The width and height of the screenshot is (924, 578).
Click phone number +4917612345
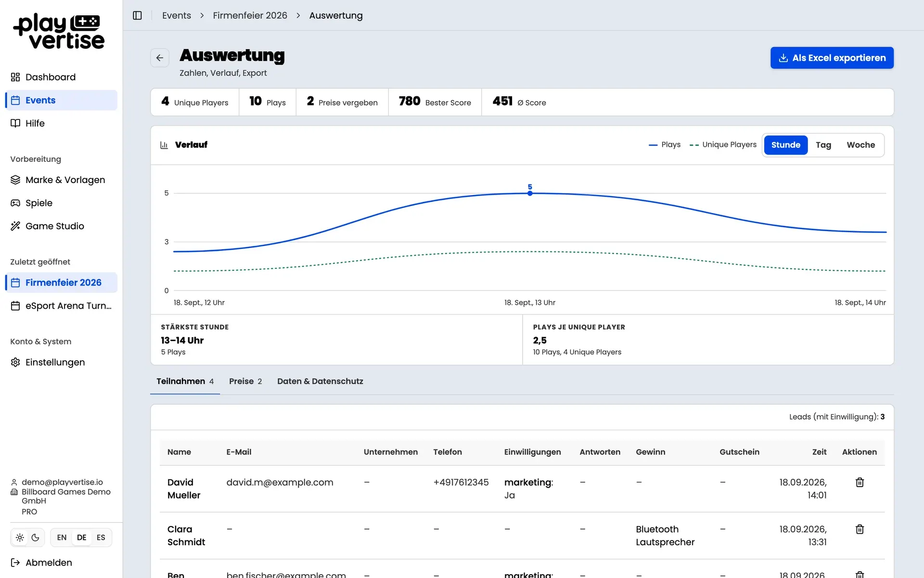461,482
